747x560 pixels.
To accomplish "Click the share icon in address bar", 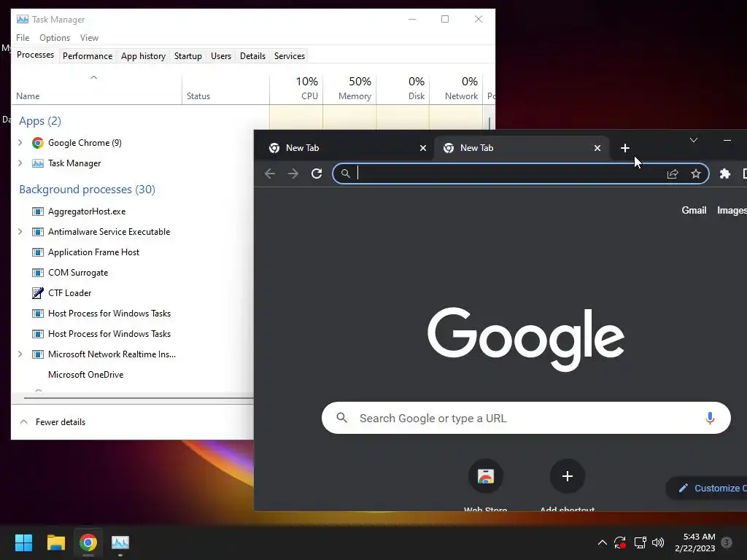I will [672, 174].
